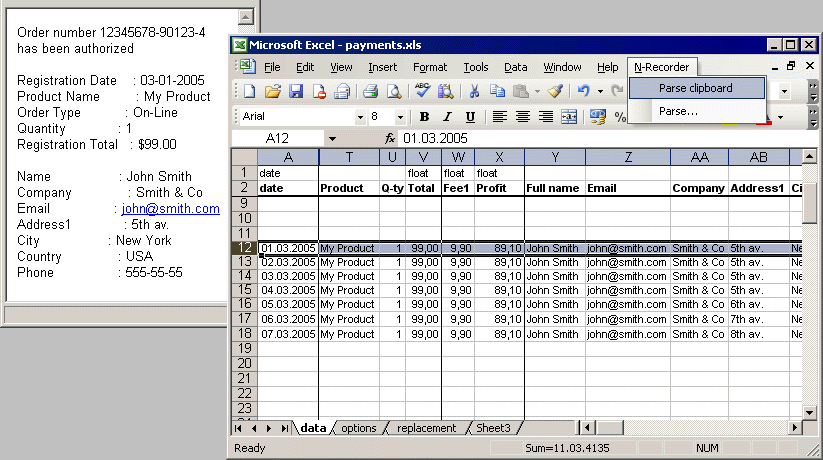
Task: Click the Cut scissors icon
Action: coord(474,91)
